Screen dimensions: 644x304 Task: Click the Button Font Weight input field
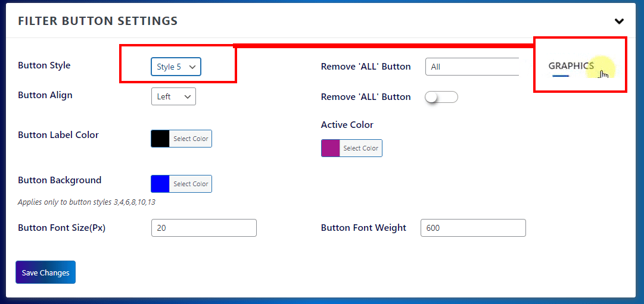473,228
